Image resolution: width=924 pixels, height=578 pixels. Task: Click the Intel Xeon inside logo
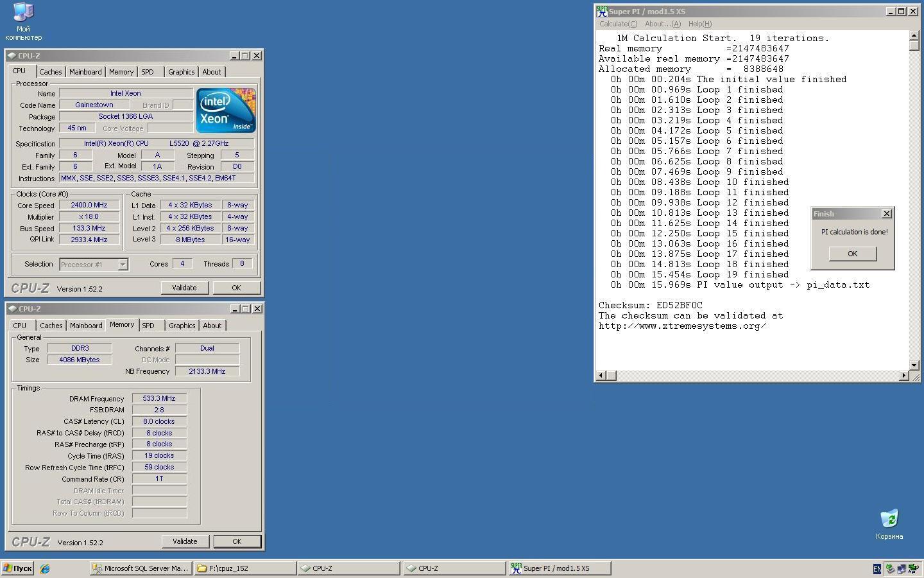click(226, 110)
